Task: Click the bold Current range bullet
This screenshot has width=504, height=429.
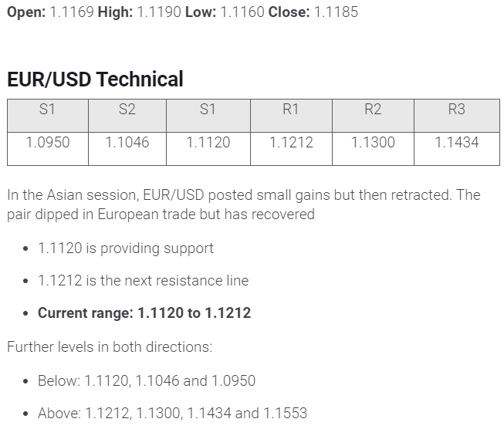Action: (144, 313)
